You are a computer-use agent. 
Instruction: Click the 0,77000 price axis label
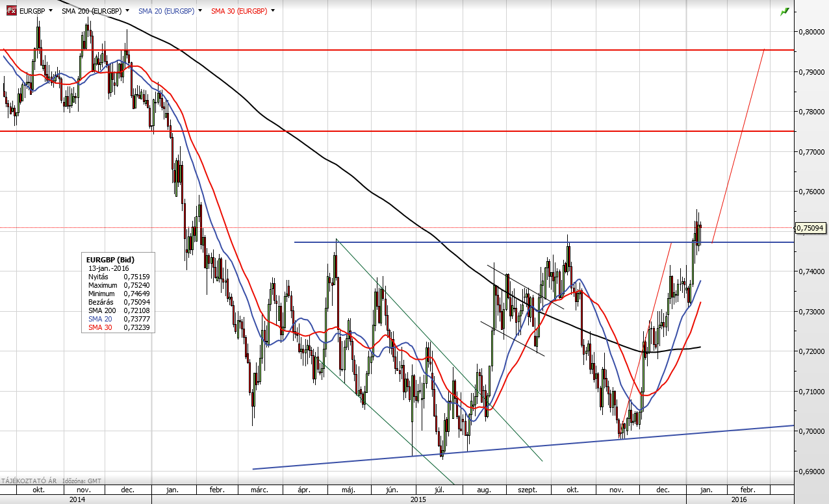pyautogui.click(x=812, y=151)
